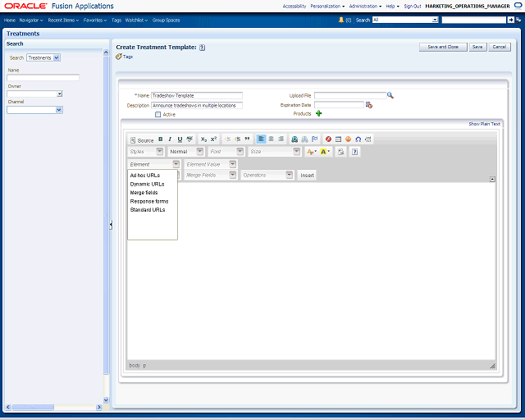525x420 pixels.
Task: Open Element Value dropdown
Action: click(x=233, y=164)
